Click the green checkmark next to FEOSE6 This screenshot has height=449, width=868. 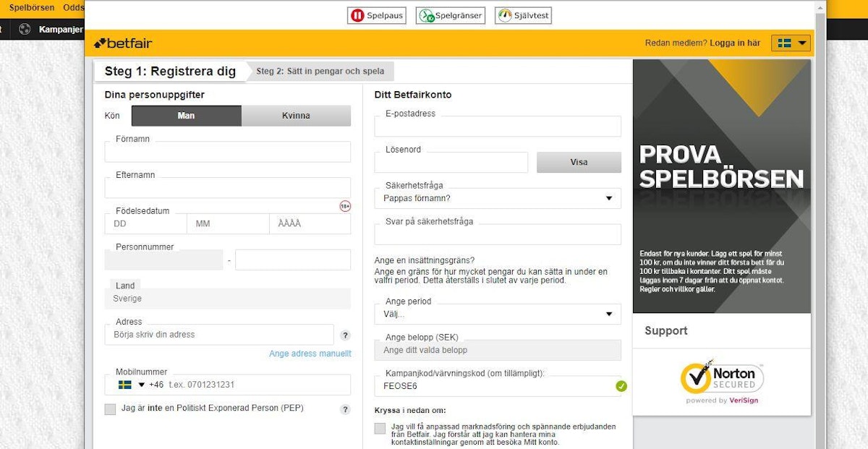(x=621, y=386)
